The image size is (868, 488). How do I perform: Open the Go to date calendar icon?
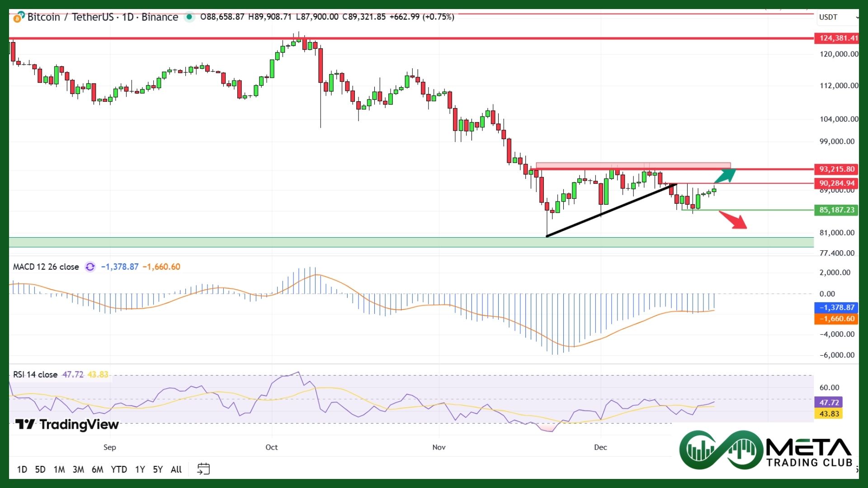click(203, 469)
